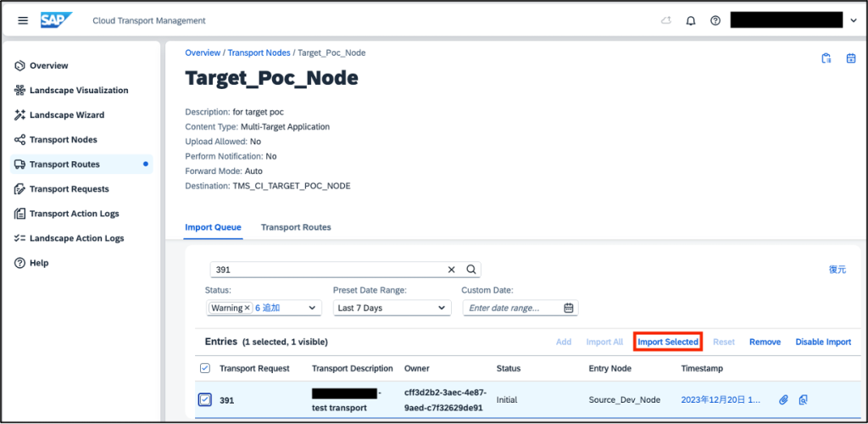The width and height of the screenshot is (868, 424).
Task: Click the Reset button
Action: tap(724, 342)
